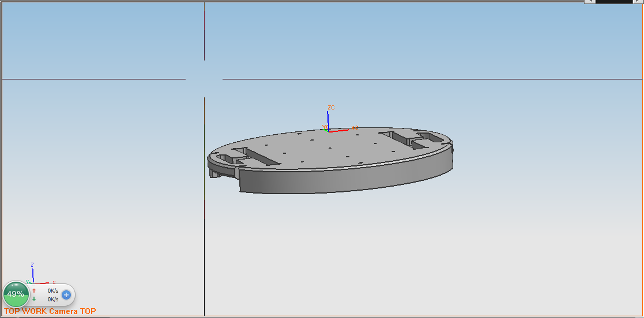
Task: Click the green 49% memory ball
Action: [16, 294]
